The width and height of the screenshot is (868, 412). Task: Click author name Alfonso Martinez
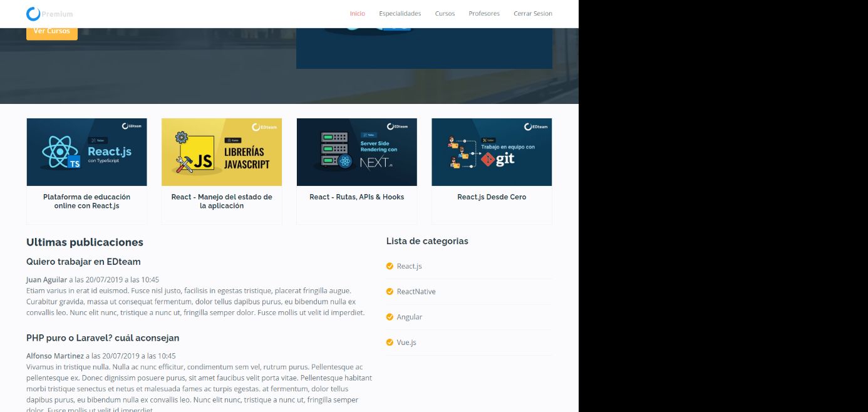click(x=55, y=356)
